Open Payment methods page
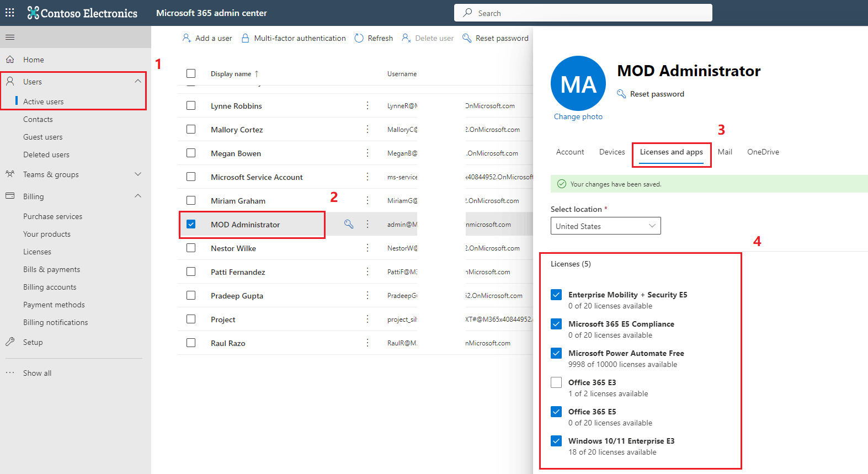 [x=54, y=305]
